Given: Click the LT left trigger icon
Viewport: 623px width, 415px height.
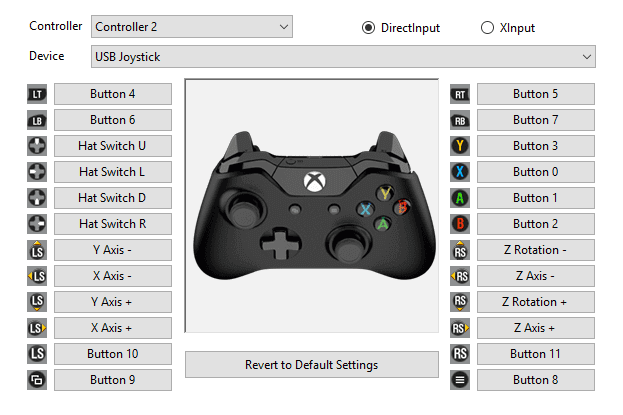Looking at the screenshot, I should (37, 94).
